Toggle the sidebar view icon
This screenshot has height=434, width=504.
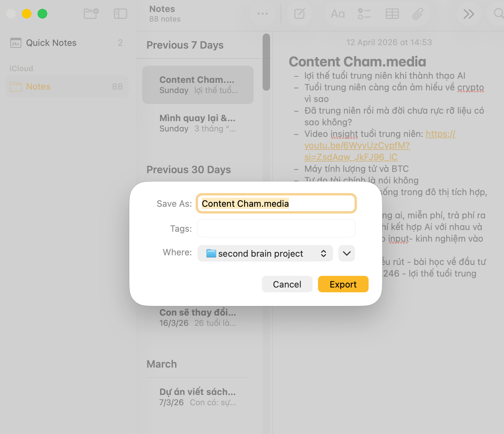(x=120, y=14)
